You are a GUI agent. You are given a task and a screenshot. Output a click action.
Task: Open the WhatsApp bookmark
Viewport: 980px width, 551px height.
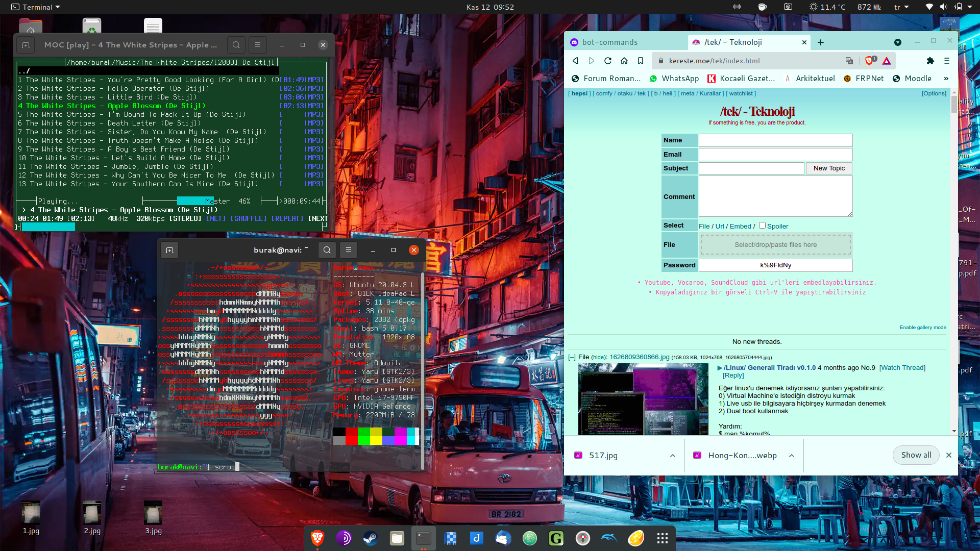[674, 79]
